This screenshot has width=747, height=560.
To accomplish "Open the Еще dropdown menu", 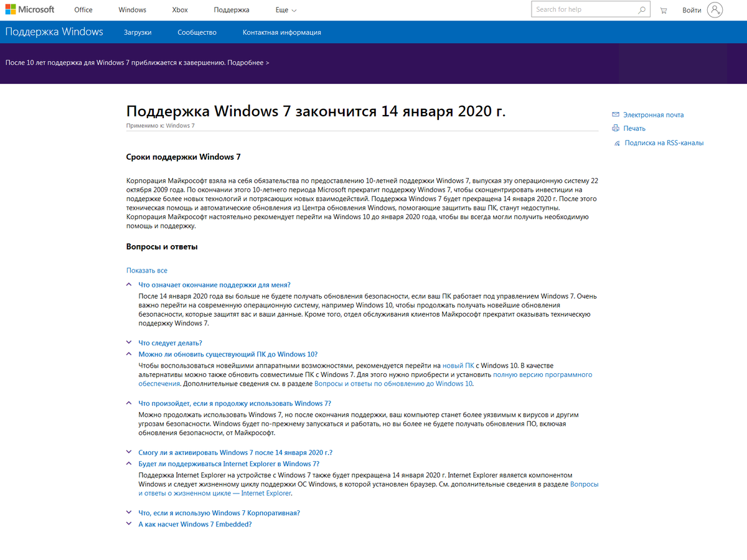I will click(x=286, y=10).
